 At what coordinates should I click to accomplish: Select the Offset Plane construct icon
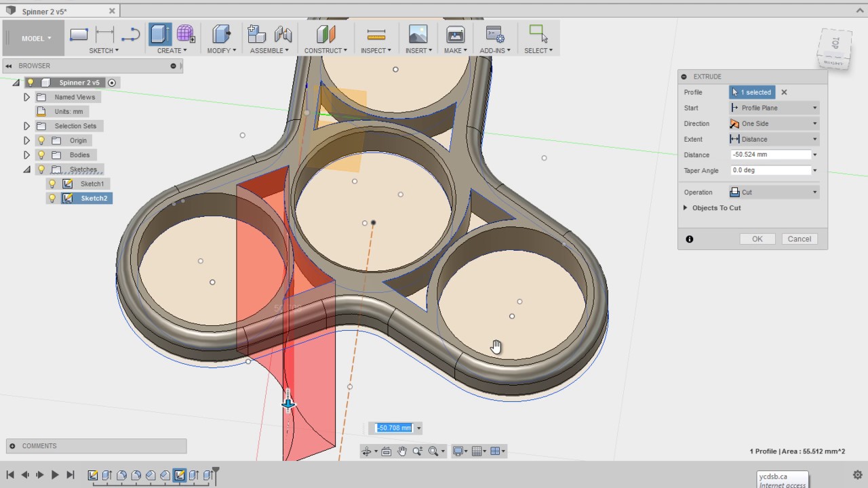(325, 34)
